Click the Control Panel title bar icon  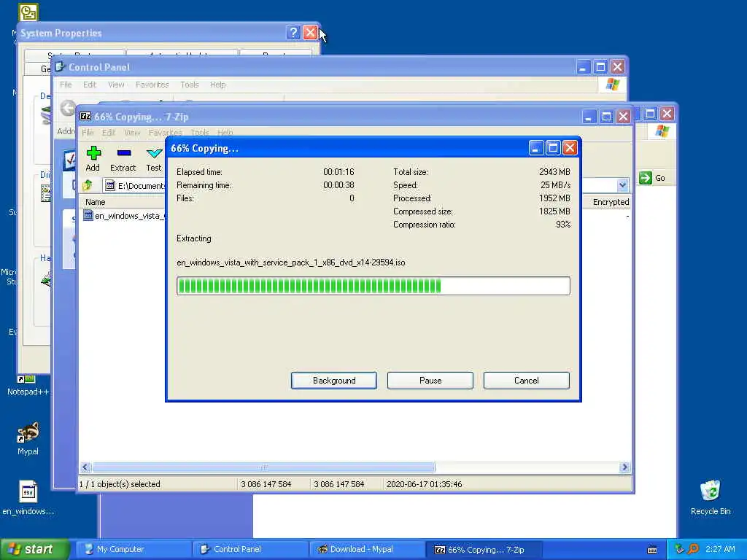click(x=60, y=66)
